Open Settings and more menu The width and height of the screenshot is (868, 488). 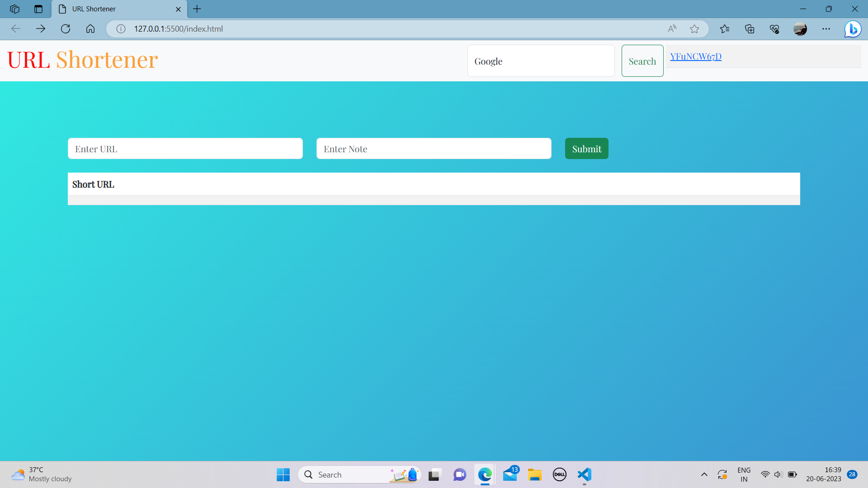click(x=826, y=29)
